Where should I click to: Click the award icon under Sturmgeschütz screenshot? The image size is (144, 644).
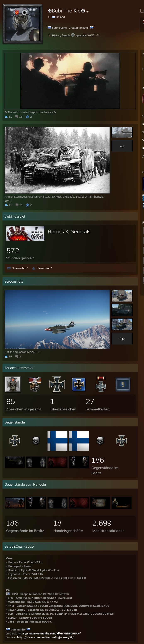[x=27, y=205]
